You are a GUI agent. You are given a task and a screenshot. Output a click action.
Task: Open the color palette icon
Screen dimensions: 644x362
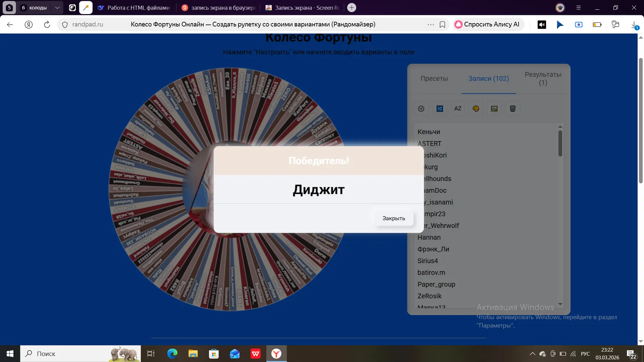(x=476, y=109)
